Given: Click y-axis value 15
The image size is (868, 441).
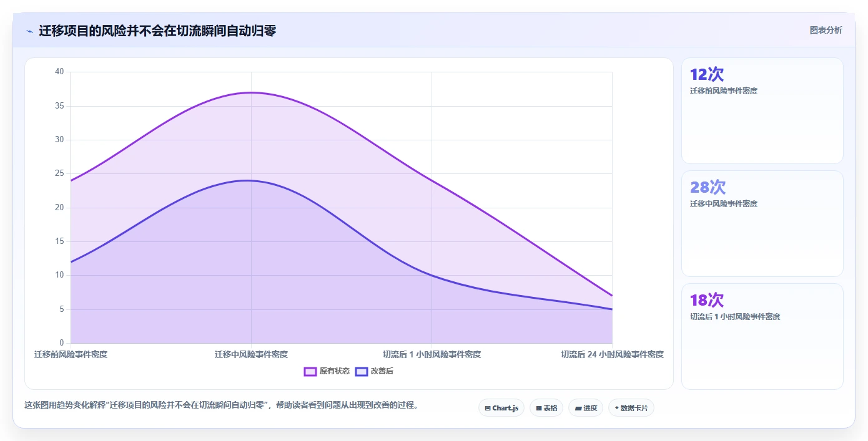Looking at the screenshot, I should pyautogui.click(x=59, y=241).
